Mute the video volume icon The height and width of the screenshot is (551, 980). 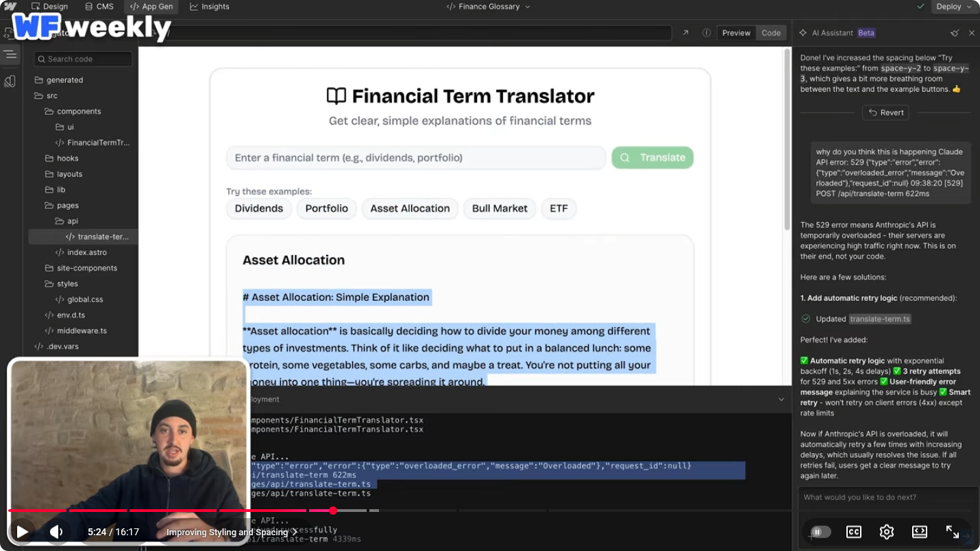coord(56,532)
